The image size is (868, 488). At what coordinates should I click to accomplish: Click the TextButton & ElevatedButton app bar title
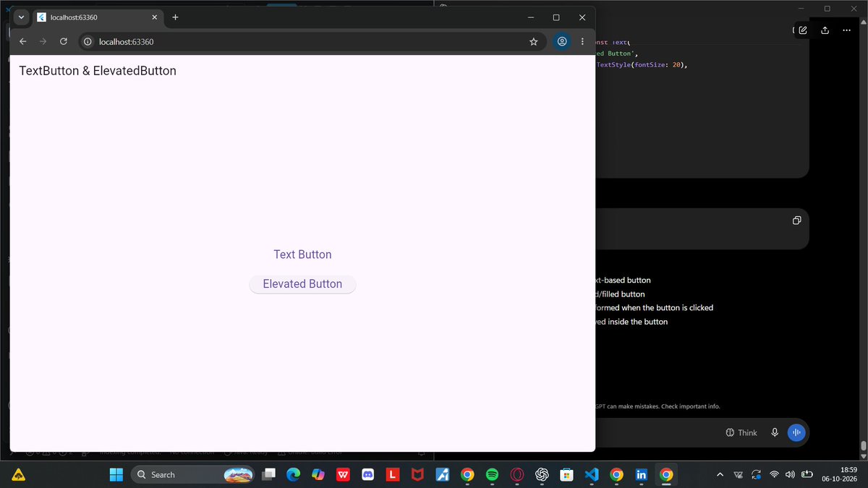[98, 71]
